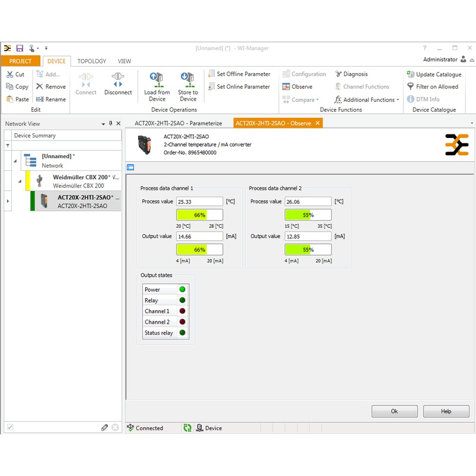Click the Filter on Allowed funnel icon
This screenshot has width=476, height=476.
click(411, 86)
